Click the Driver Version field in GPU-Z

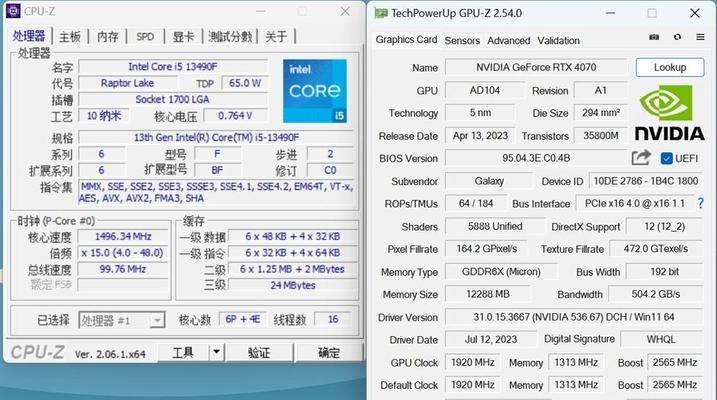(573, 317)
